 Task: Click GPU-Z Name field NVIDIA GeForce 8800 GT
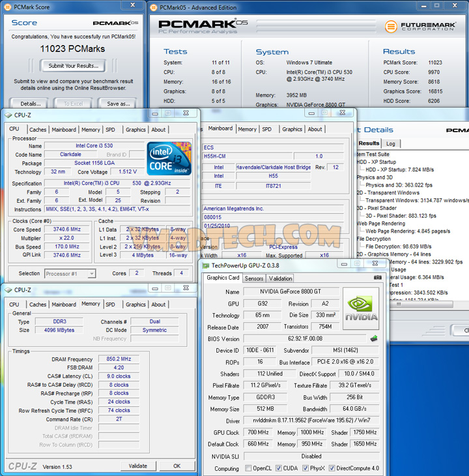(291, 291)
